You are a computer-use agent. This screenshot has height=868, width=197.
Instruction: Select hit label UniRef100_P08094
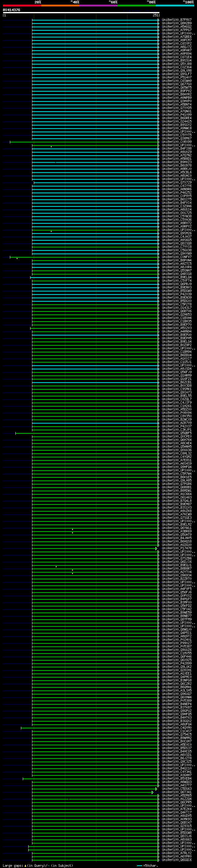click(176, 413)
